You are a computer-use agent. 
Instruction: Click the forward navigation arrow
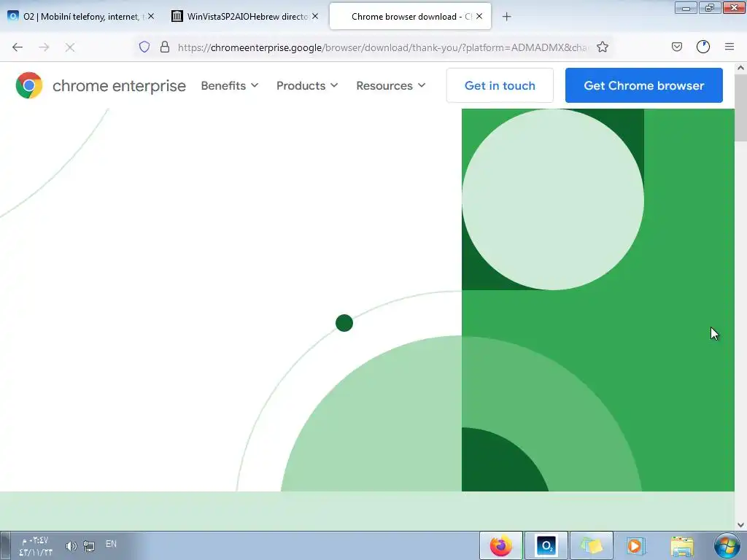click(x=44, y=47)
